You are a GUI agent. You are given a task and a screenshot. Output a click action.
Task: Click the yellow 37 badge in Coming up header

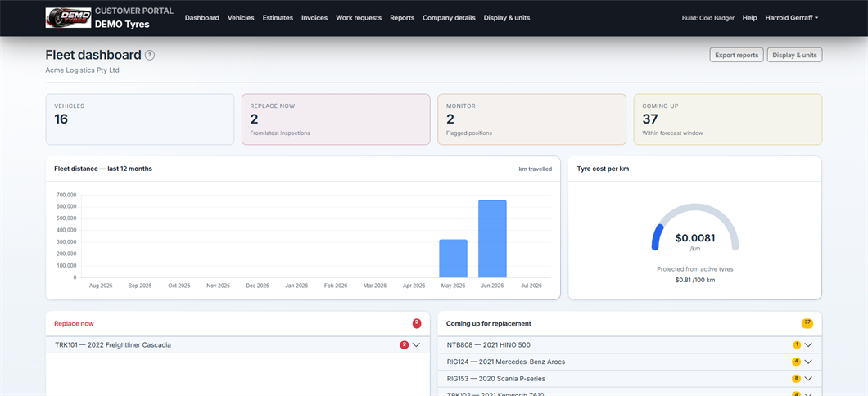(807, 323)
